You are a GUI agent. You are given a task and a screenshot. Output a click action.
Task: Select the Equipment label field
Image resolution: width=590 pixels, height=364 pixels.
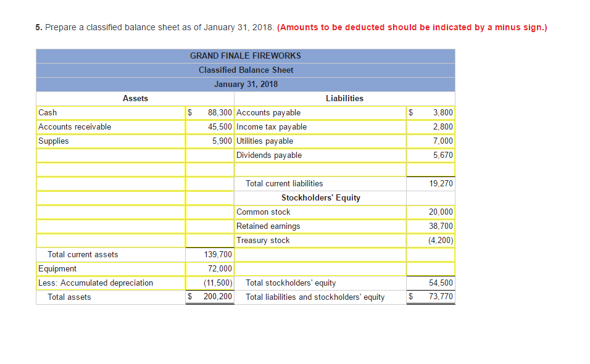point(110,269)
